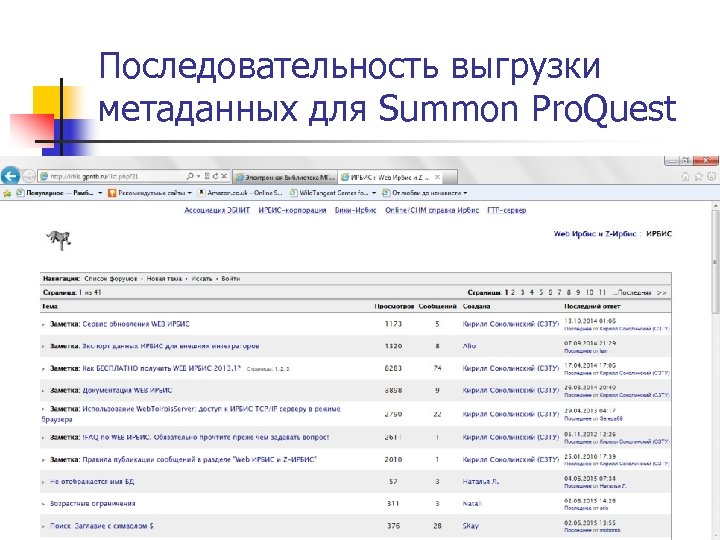Click author Alio in Экспорт данных row
The height and width of the screenshot is (540, 720).
[x=469, y=346]
